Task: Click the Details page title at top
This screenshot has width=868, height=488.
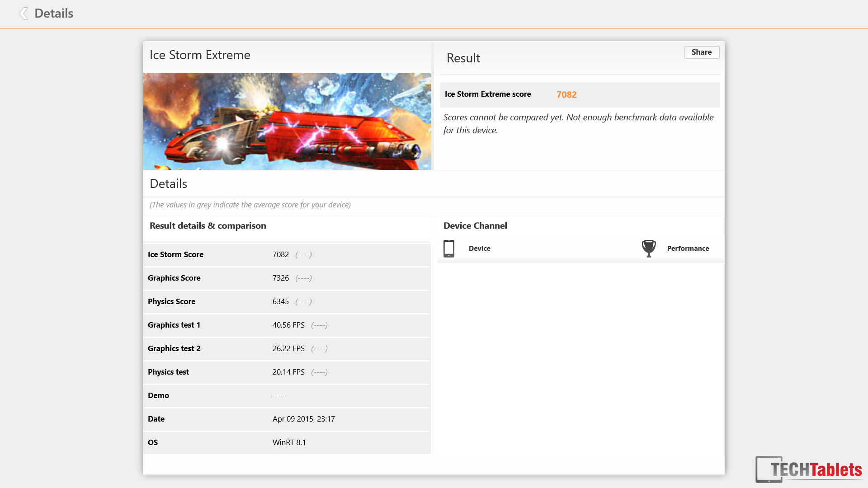Action: [54, 13]
